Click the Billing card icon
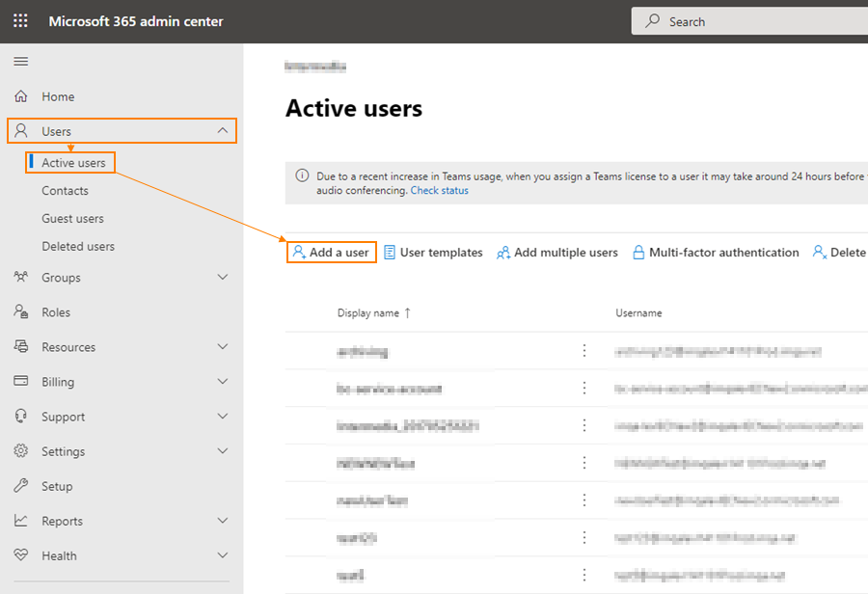The image size is (868, 594). (x=21, y=381)
